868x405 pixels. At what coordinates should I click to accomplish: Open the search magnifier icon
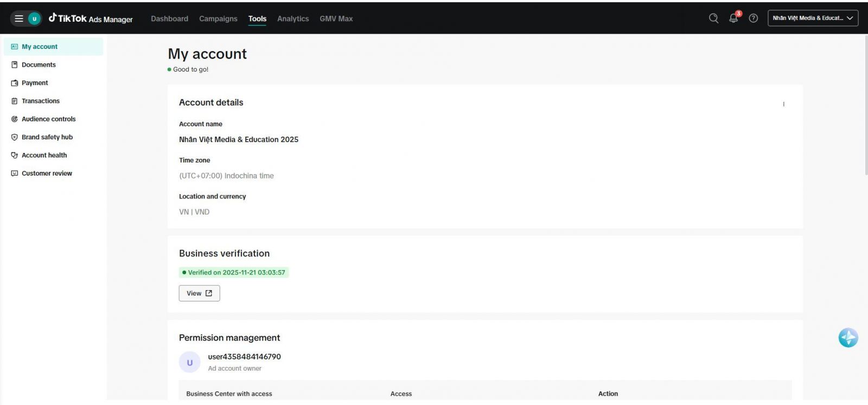(713, 18)
